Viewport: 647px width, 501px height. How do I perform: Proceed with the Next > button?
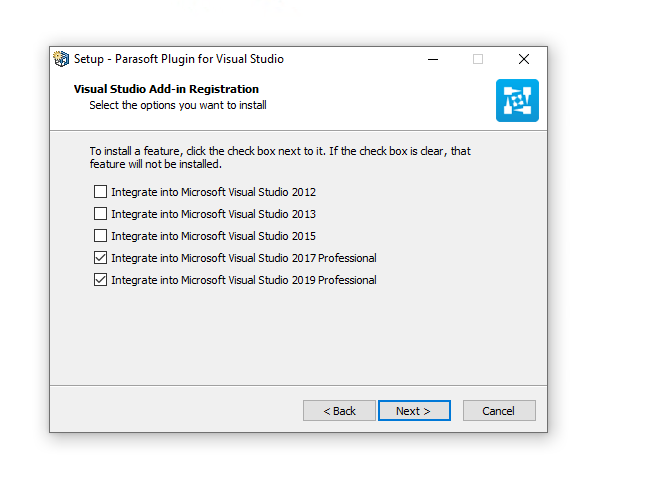click(x=414, y=411)
